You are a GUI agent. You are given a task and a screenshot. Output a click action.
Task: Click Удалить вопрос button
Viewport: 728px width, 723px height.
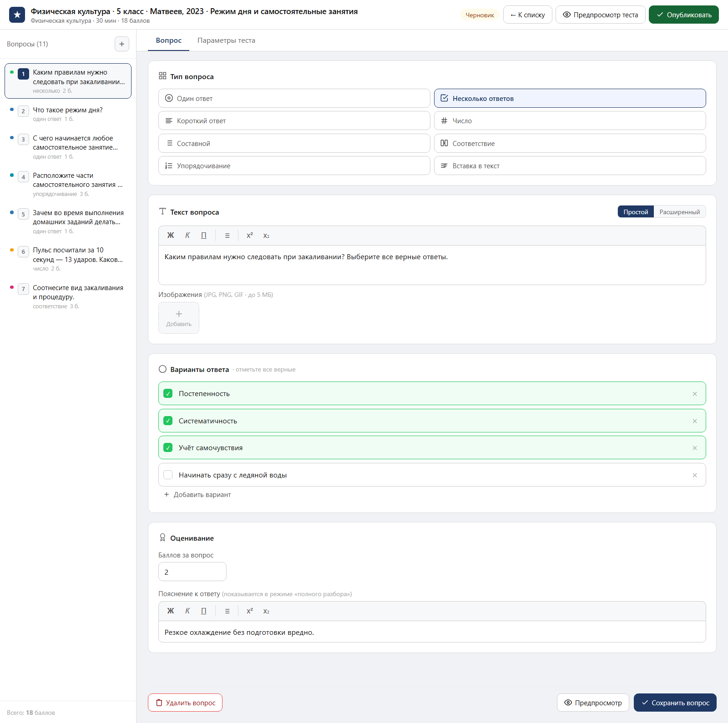click(x=185, y=703)
